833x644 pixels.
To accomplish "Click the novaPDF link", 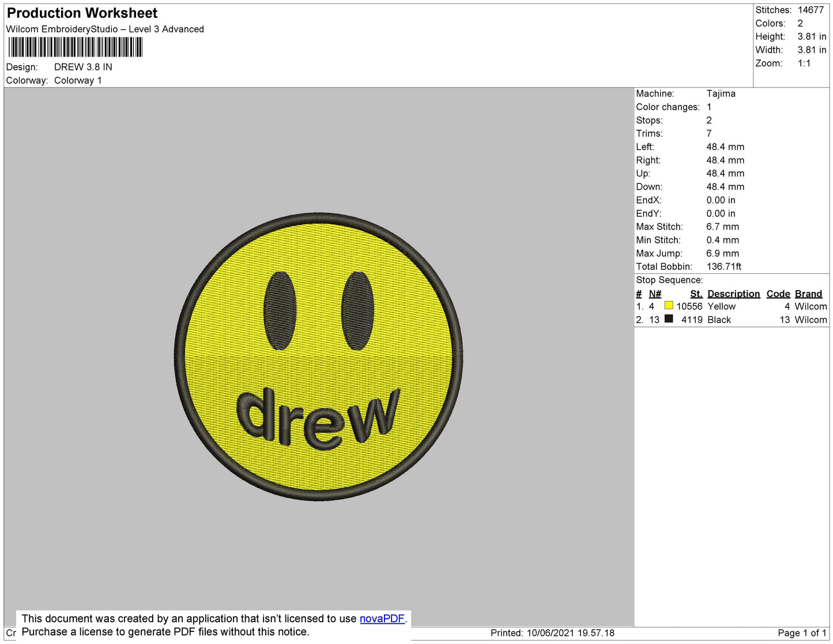I will pyautogui.click(x=382, y=619).
